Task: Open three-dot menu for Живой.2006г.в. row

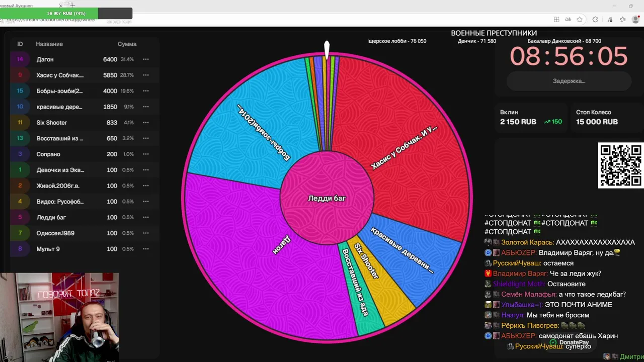Action: [x=146, y=186]
